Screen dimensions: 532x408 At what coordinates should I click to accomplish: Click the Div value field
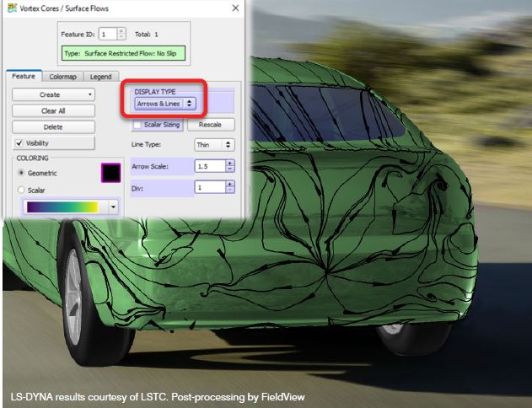(211, 187)
